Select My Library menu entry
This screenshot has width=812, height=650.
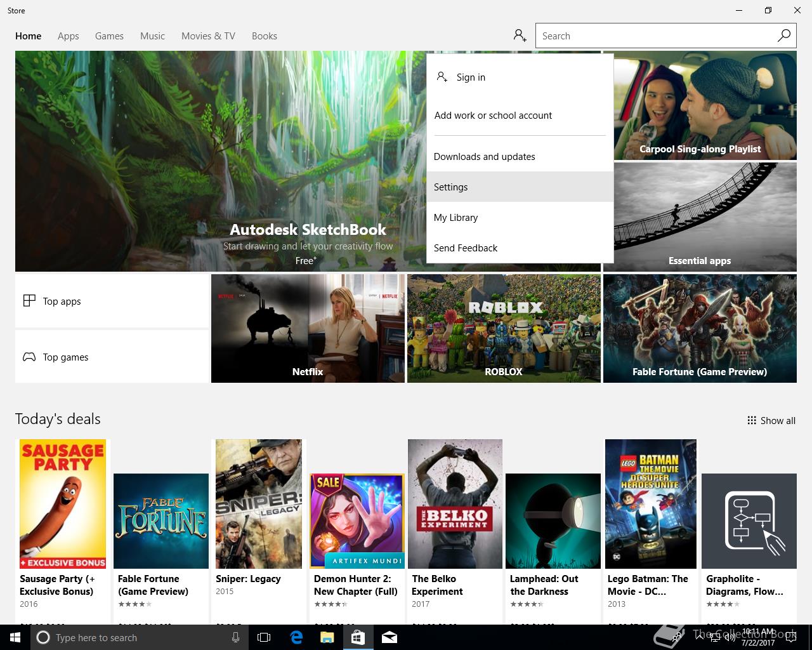coord(520,217)
